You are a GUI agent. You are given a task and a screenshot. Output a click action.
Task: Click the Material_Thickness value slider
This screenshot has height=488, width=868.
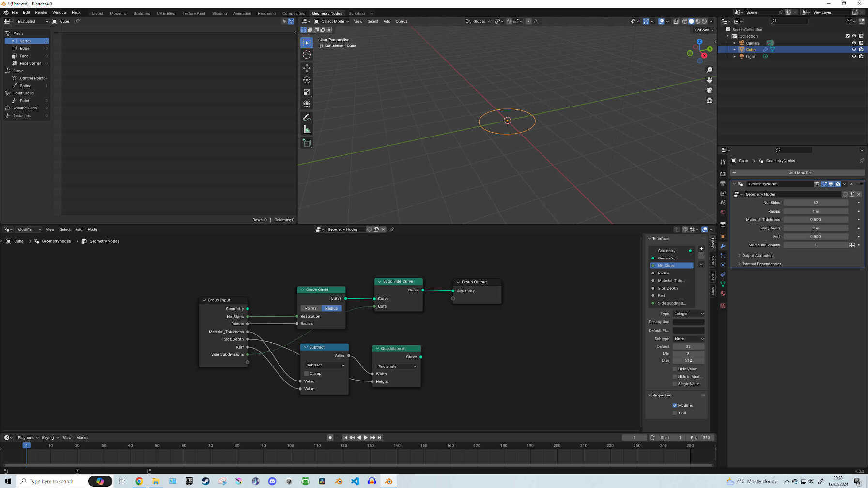(x=816, y=220)
